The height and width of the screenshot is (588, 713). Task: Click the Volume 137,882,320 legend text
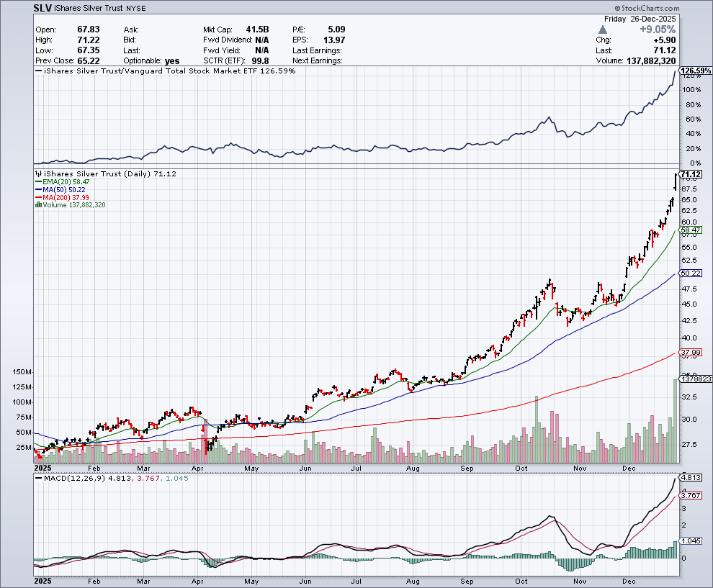(74, 205)
